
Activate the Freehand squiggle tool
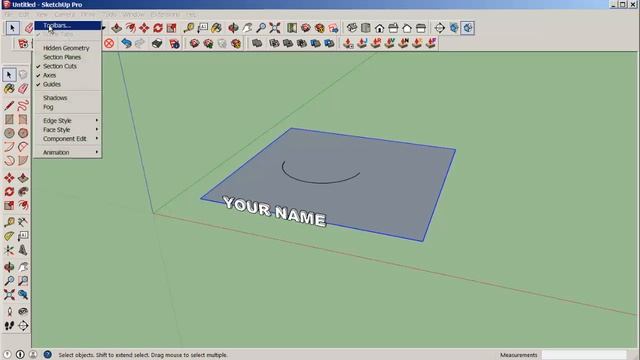23,106
